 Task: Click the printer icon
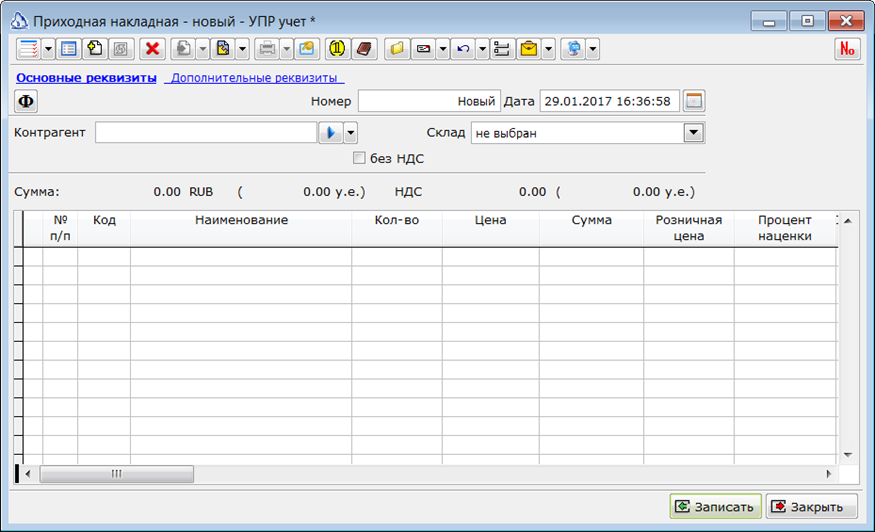[267, 49]
